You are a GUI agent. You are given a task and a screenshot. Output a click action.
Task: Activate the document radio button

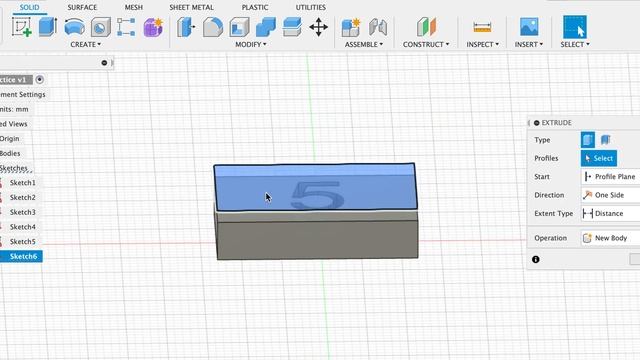pos(40,80)
